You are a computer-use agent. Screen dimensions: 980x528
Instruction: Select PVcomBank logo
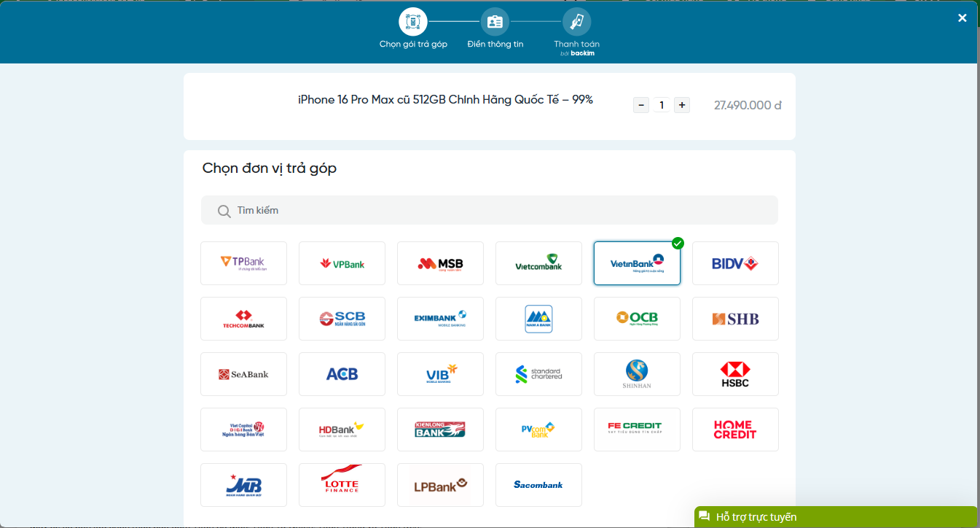tap(538, 430)
